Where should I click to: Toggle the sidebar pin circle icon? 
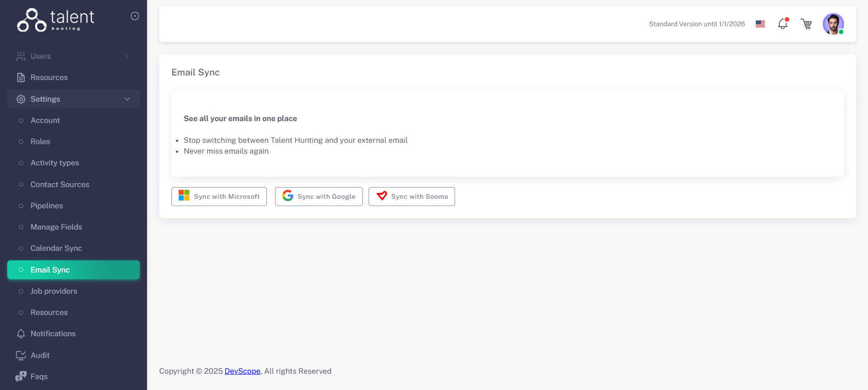135,16
